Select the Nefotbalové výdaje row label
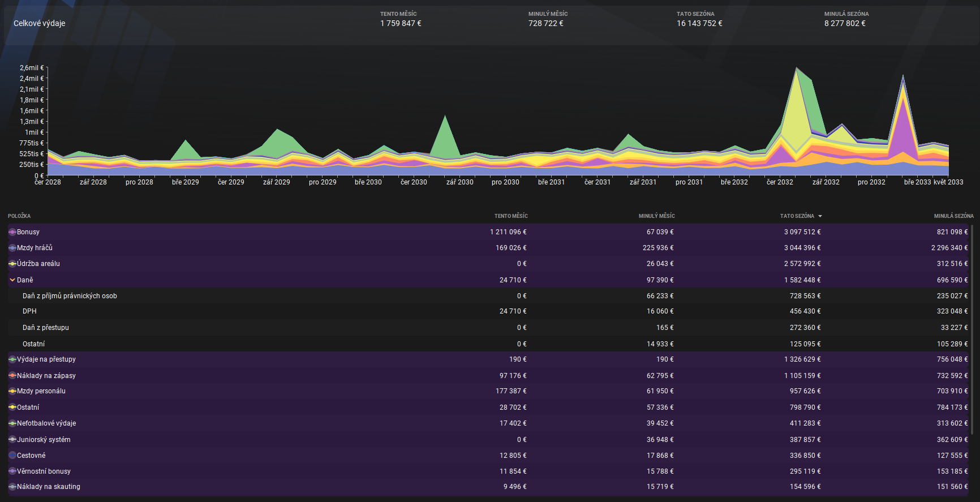Viewport: 980px width, 502px height. pos(46,423)
